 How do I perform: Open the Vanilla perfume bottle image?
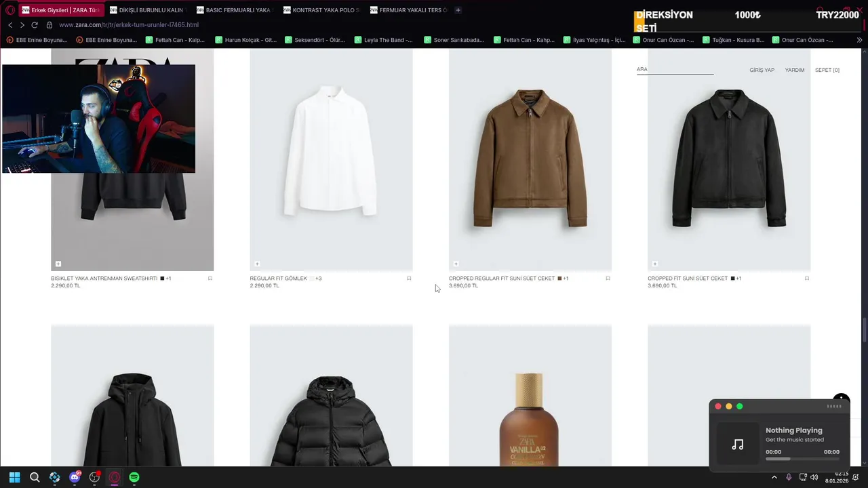click(530, 396)
